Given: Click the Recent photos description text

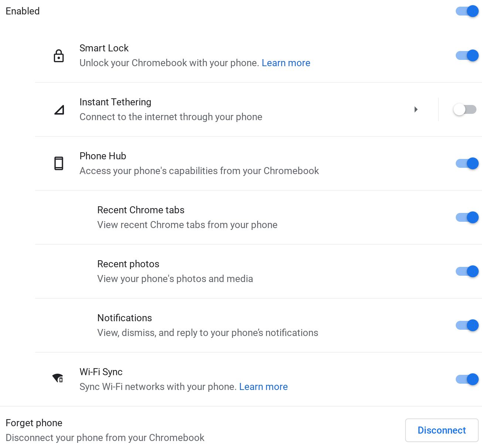Looking at the screenshot, I should pos(175,279).
